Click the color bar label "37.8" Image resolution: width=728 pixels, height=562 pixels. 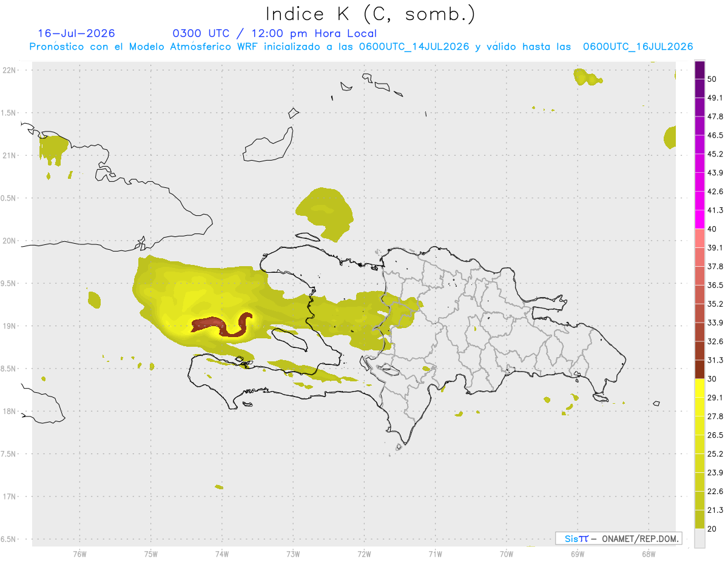pos(715,267)
